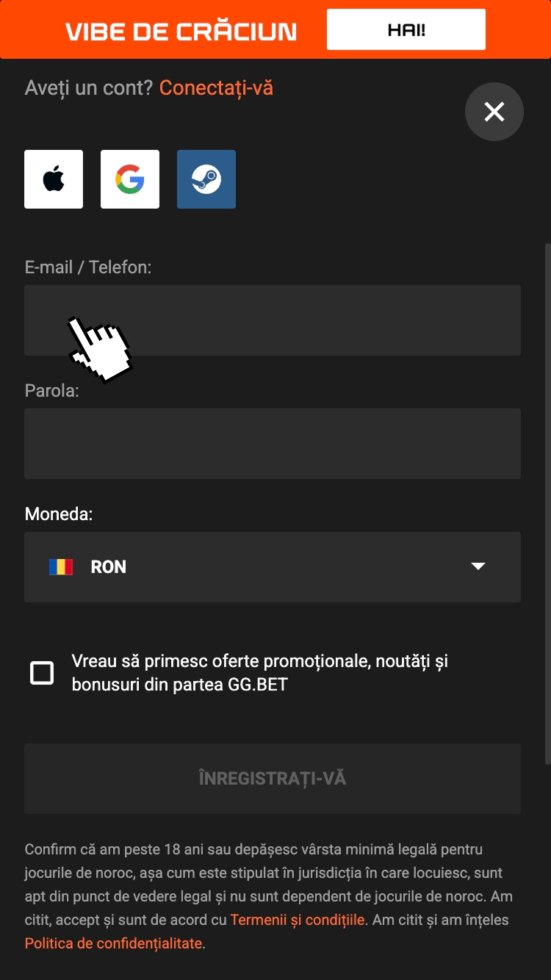Click the Parola label text

[51, 390]
